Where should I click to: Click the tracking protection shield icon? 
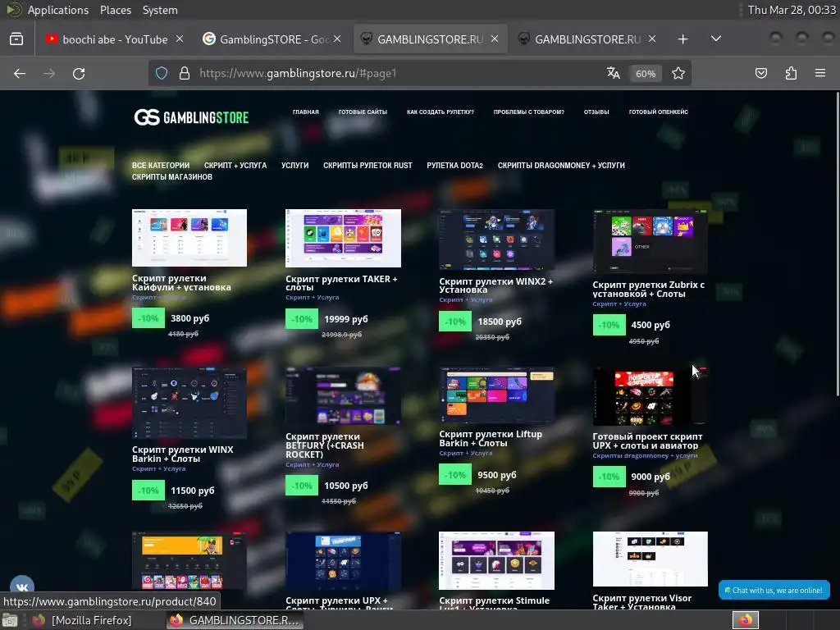coord(162,73)
